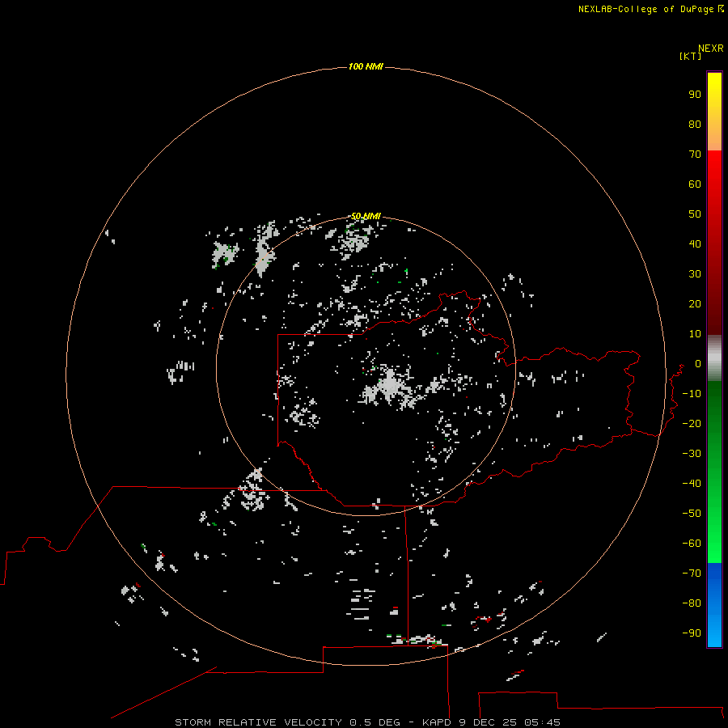This screenshot has height=728, width=728.
Task: Click the 05:45 timestamp in the caption
Action: (x=542, y=722)
